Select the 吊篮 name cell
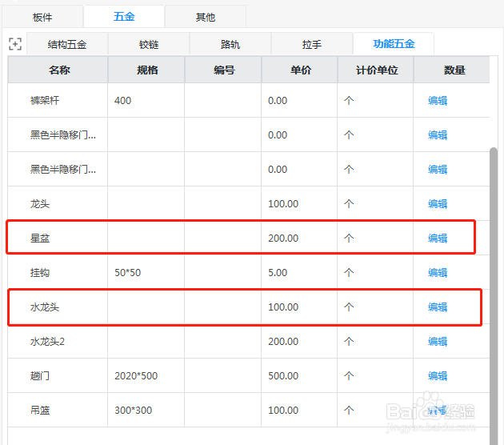Viewport: 504px width, 445px height. 58,410
